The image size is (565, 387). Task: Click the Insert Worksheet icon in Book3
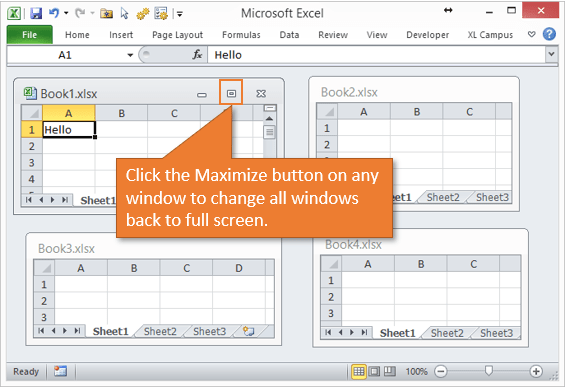[x=248, y=331]
